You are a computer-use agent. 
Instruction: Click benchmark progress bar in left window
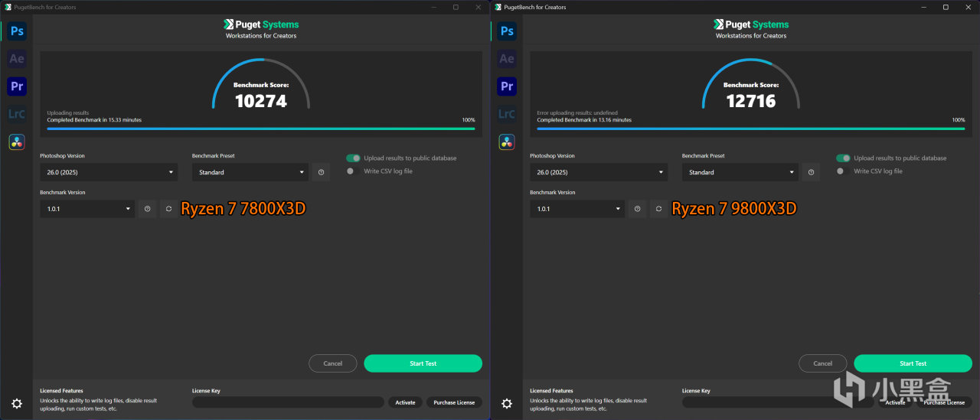point(261,129)
